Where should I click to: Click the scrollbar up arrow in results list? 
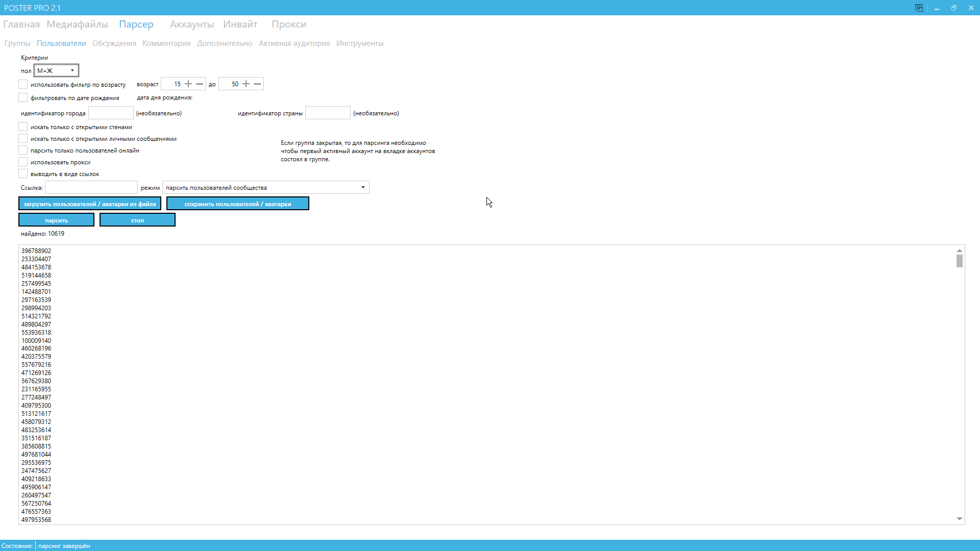point(960,251)
